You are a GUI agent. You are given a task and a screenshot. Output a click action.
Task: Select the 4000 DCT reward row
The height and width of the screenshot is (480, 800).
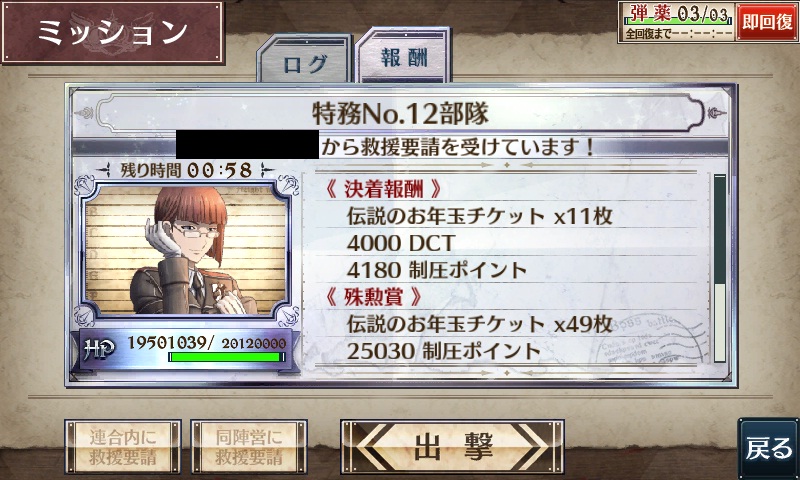[506, 242]
